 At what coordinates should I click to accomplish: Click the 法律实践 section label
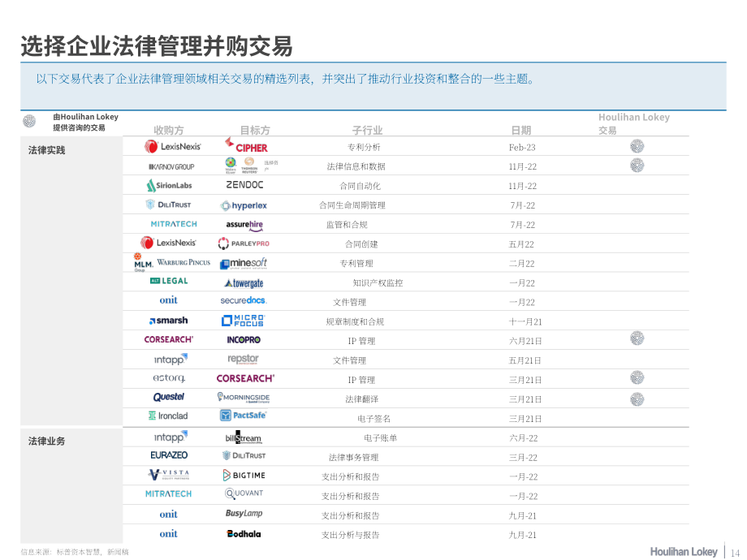pos(46,150)
